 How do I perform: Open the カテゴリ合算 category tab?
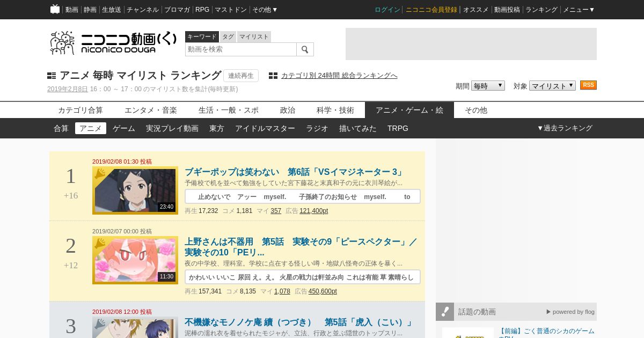coord(80,110)
